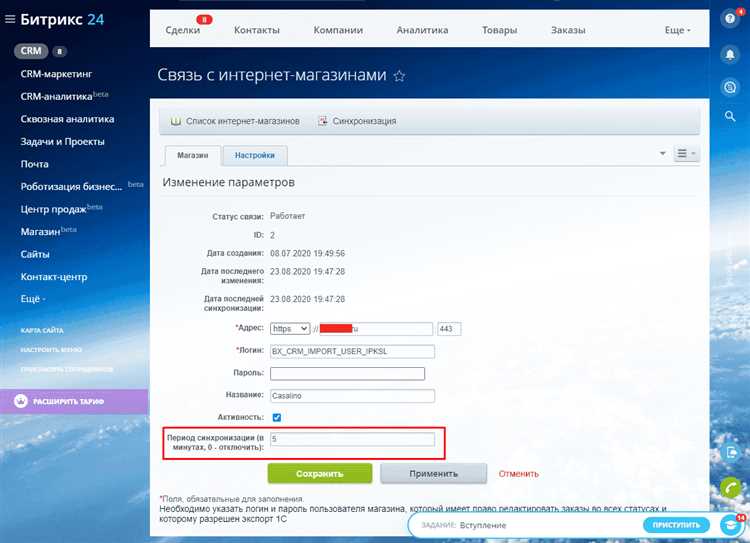Click the Список интернет-магазинов toolbar icon
The height and width of the screenshot is (543, 750).
176,121
